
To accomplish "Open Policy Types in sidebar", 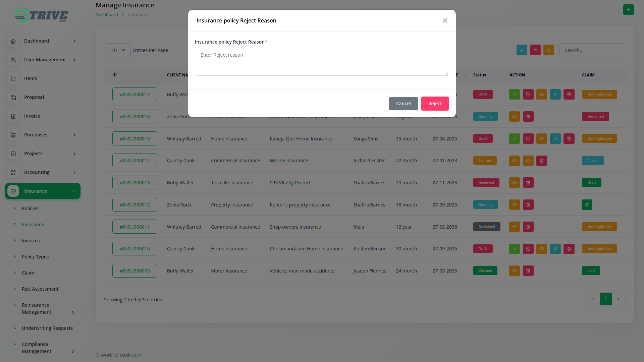I will coord(35,257).
